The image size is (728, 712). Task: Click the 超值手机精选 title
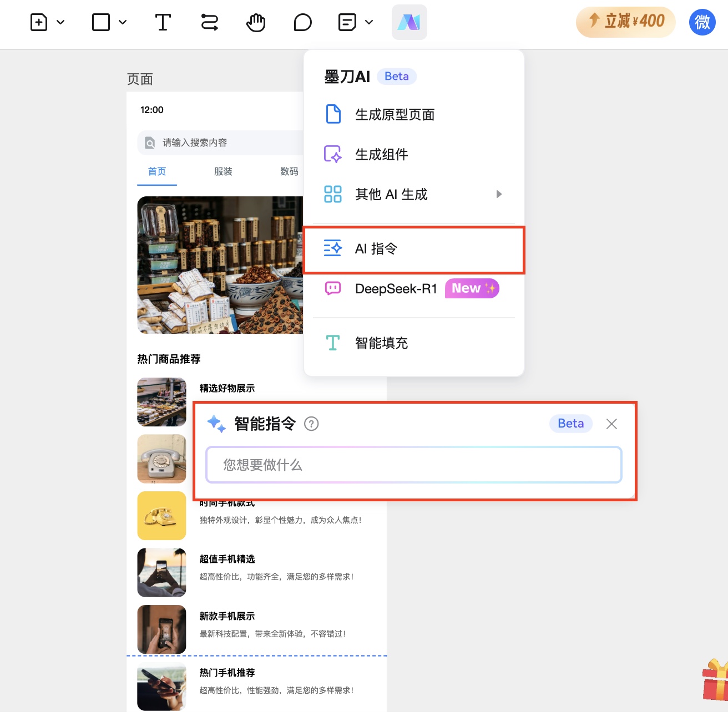228,559
